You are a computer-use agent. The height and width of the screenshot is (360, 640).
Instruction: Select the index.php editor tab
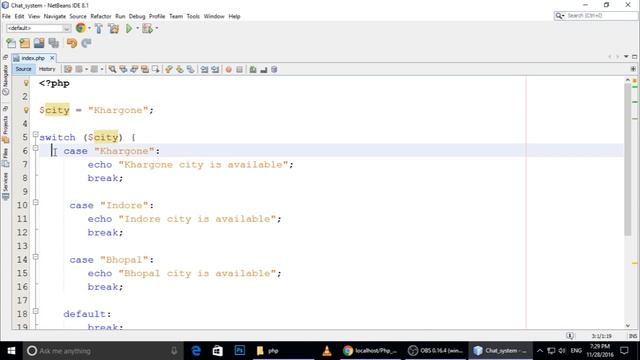(33, 58)
